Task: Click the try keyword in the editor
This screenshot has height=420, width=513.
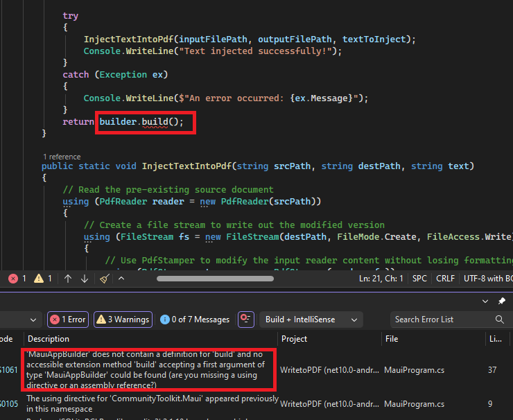Action: click(x=70, y=16)
